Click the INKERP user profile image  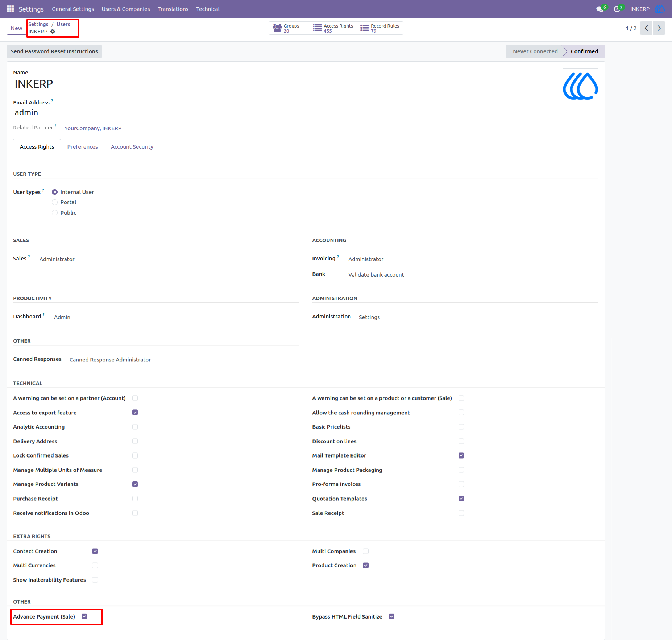click(x=580, y=86)
